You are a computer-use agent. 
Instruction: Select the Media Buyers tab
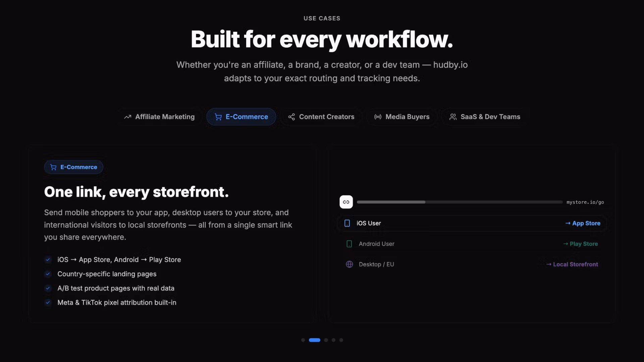pos(402,117)
